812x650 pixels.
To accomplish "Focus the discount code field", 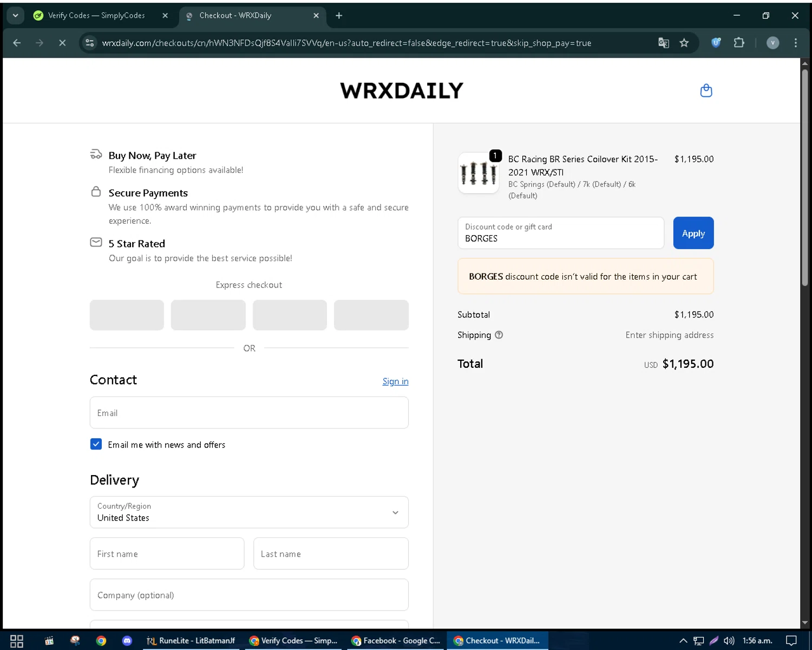I will pos(561,233).
